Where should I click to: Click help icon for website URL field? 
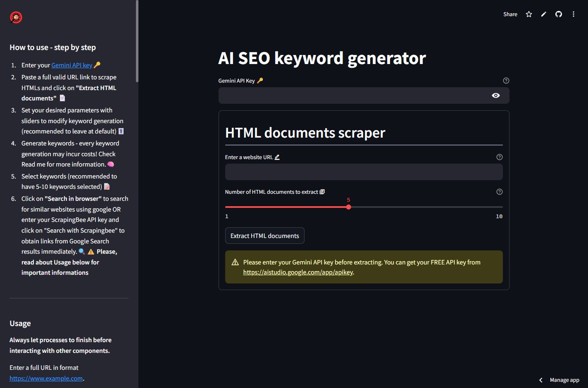point(500,157)
